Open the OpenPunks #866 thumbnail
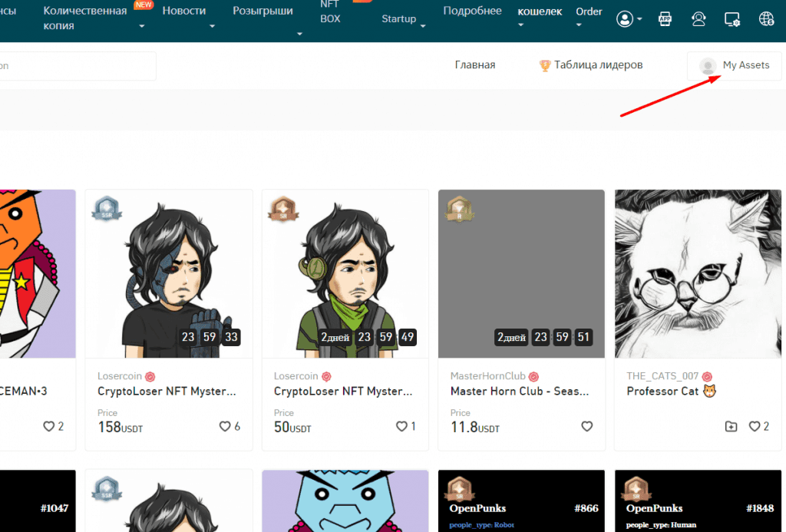The height and width of the screenshot is (532, 786). click(x=521, y=501)
